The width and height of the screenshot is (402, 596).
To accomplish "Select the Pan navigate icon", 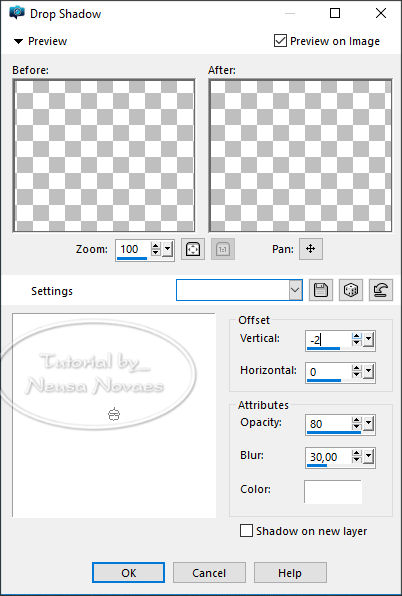I will [x=311, y=249].
